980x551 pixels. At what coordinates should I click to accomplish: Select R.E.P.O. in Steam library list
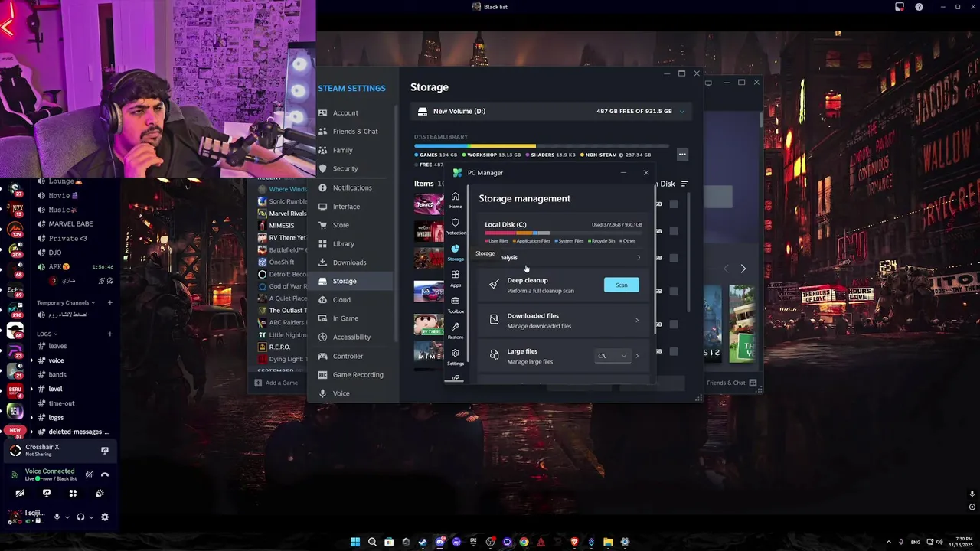[x=282, y=347]
